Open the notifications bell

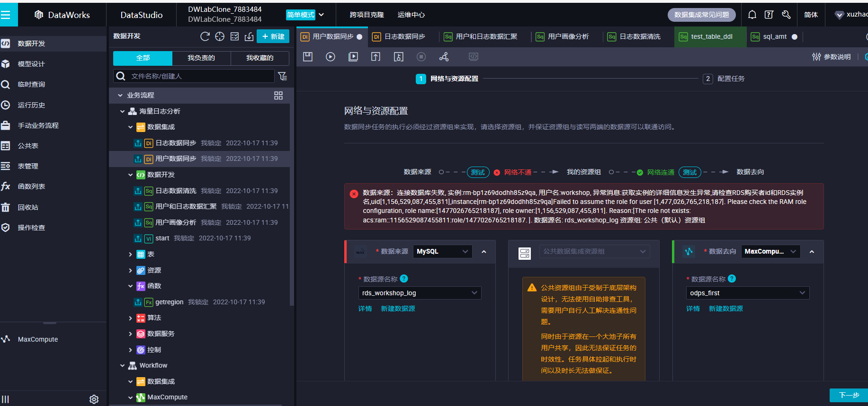tap(752, 15)
